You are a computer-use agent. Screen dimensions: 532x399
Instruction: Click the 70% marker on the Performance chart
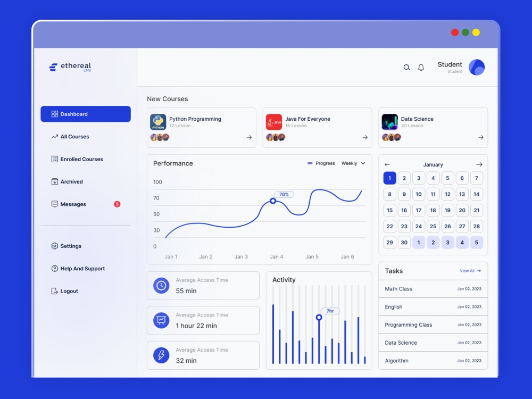[284, 194]
